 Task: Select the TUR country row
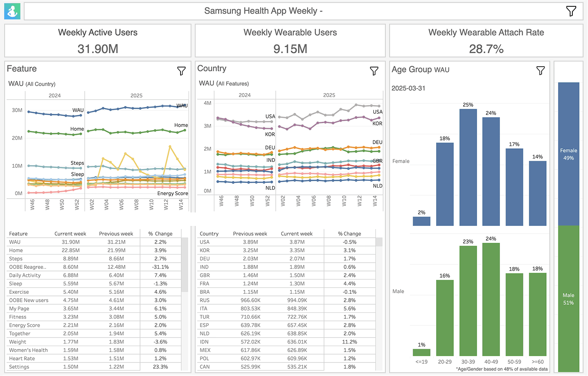pyautogui.click(x=286, y=317)
